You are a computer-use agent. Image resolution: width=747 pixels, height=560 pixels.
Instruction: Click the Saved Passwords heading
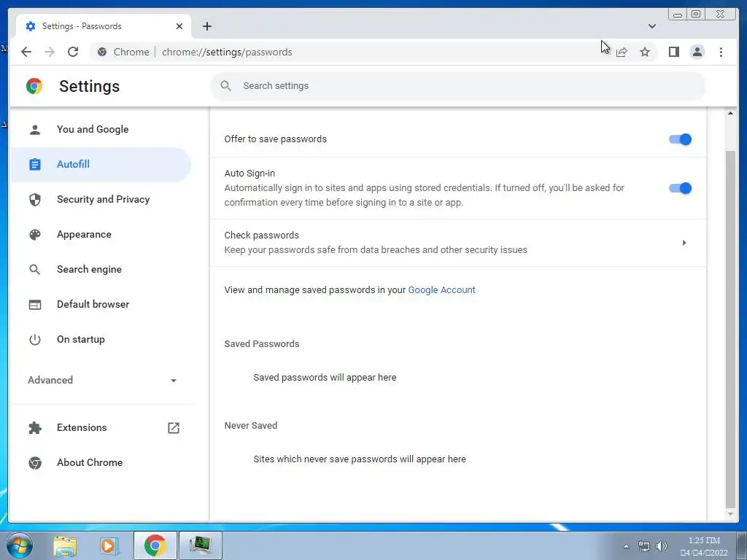[262, 344]
